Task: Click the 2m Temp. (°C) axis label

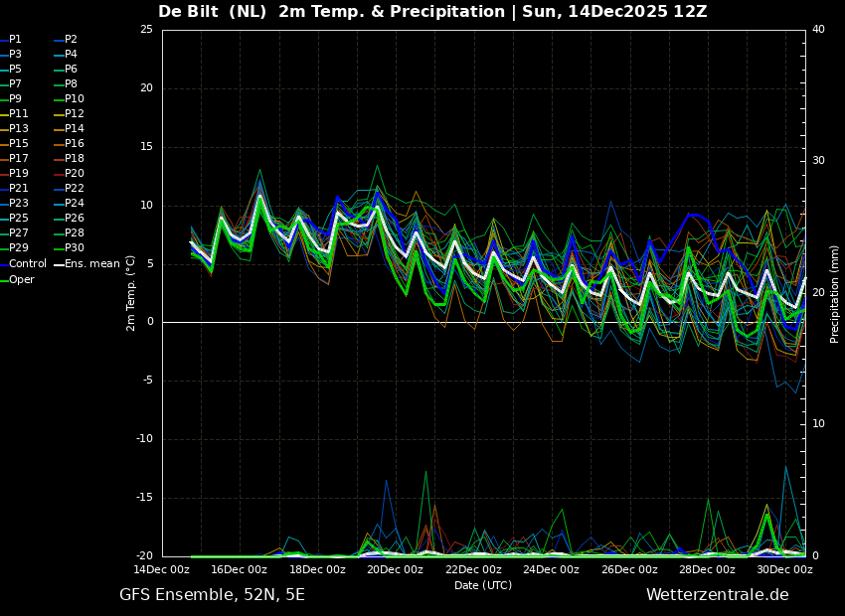Action: 131,293
